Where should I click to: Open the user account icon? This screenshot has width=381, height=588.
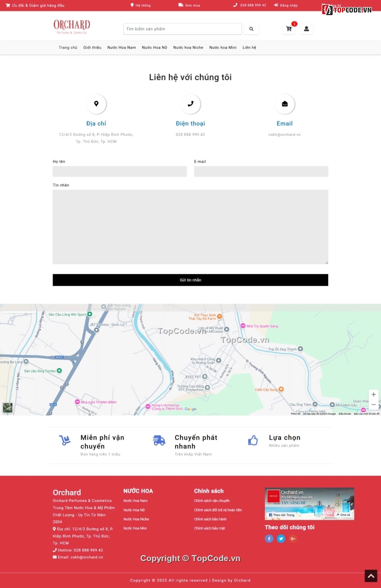[x=306, y=29]
